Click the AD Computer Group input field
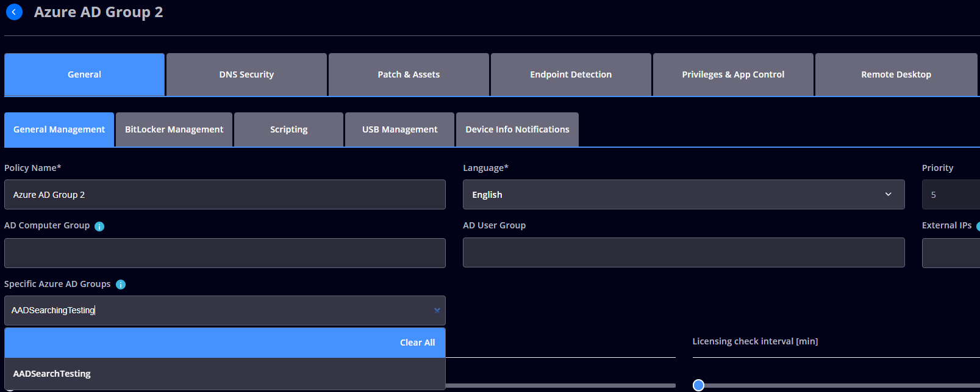The height and width of the screenshot is (392, 980). point(225,253)
